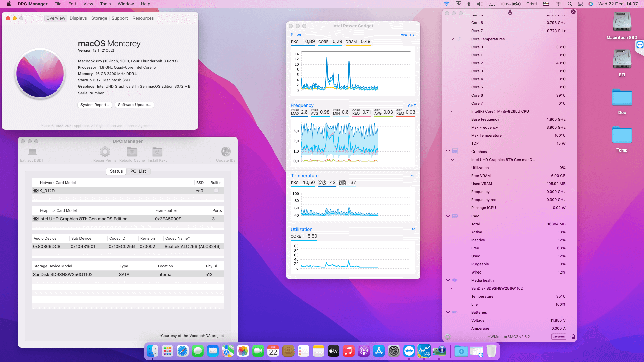Select the Temp folder on desktop

622,135
